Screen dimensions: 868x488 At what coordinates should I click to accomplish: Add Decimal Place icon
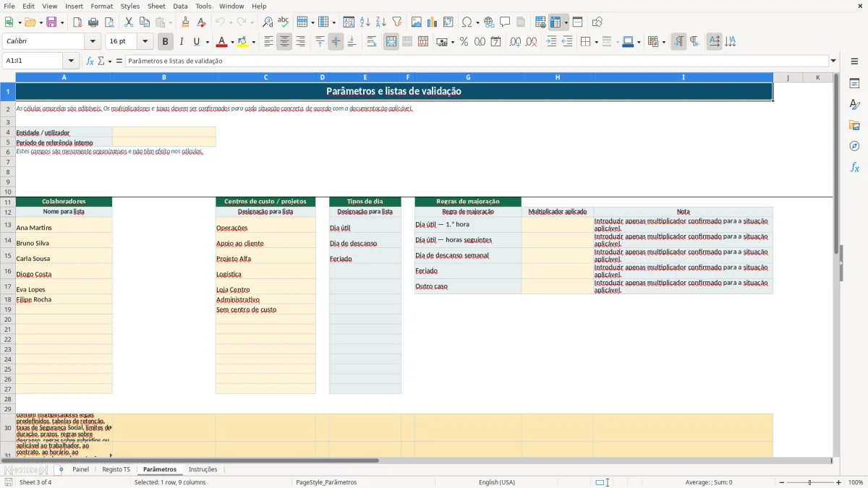(x=515, y=42)
